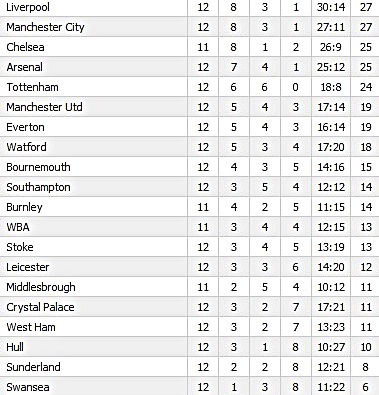
Task: Click the Bournemouth team name
Action: (x=38, y=167)
